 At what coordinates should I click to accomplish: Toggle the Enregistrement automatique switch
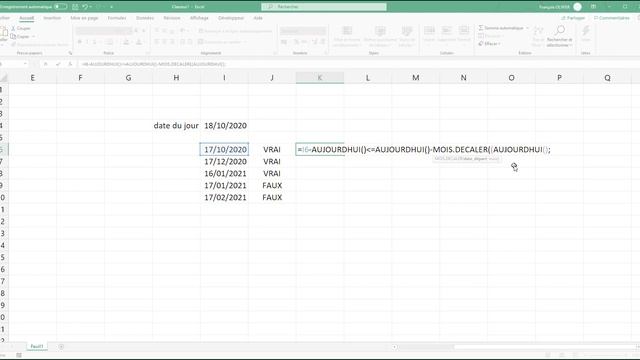pyautogui.click(x=60, y=7)
